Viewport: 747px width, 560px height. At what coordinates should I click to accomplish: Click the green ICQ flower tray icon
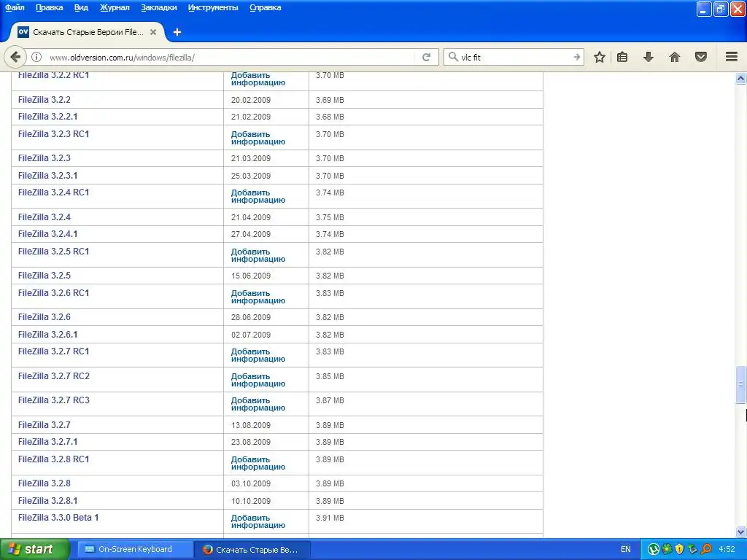[667, 549]
